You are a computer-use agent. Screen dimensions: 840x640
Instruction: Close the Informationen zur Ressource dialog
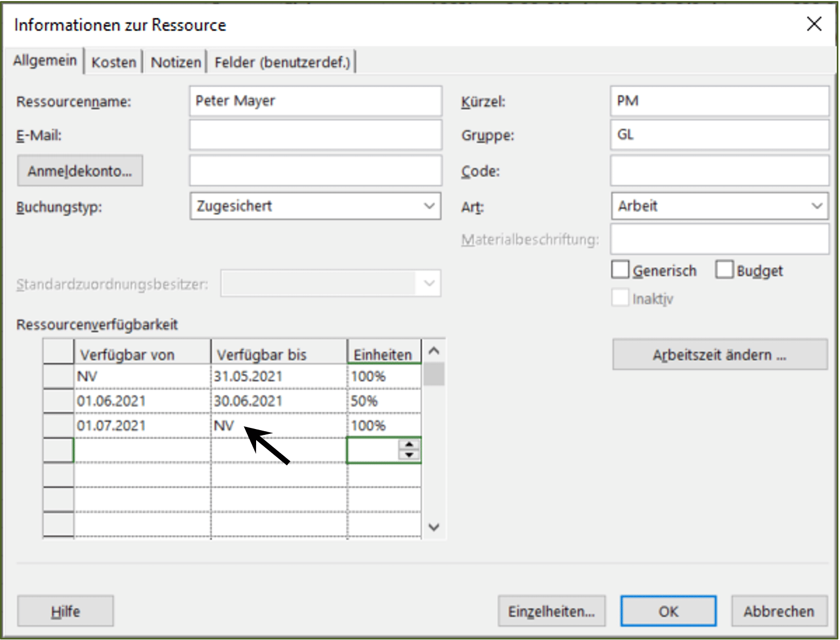814,24
